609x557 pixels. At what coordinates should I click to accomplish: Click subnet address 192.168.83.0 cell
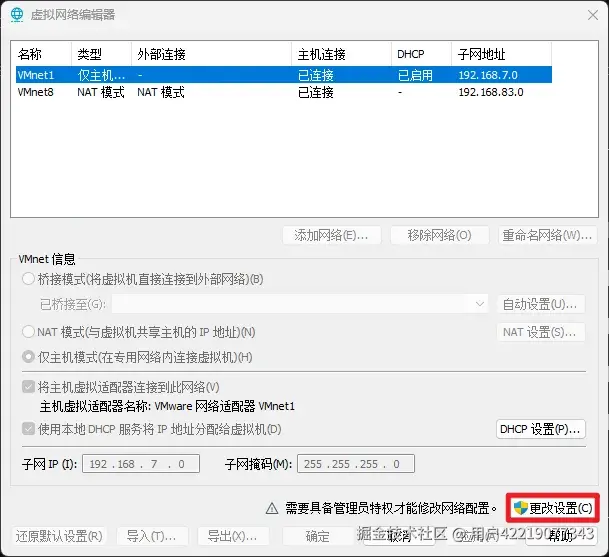491,92
